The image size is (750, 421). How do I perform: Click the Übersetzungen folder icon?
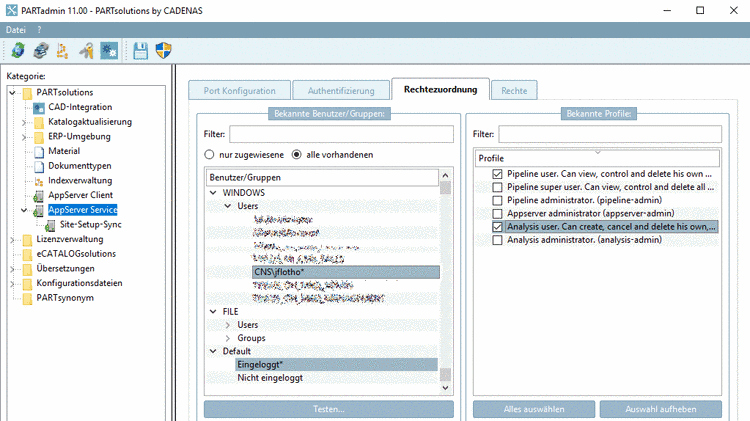28,269
